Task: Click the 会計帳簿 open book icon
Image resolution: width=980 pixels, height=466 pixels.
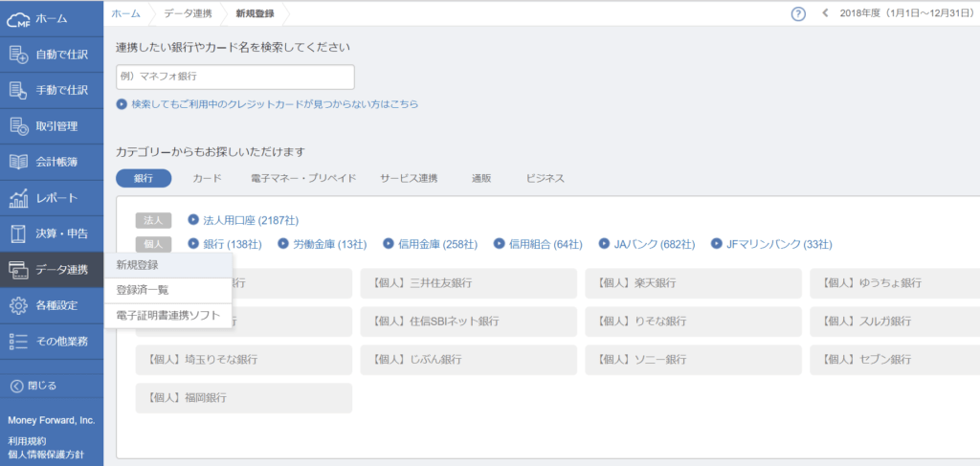Action: pos(19,163)
